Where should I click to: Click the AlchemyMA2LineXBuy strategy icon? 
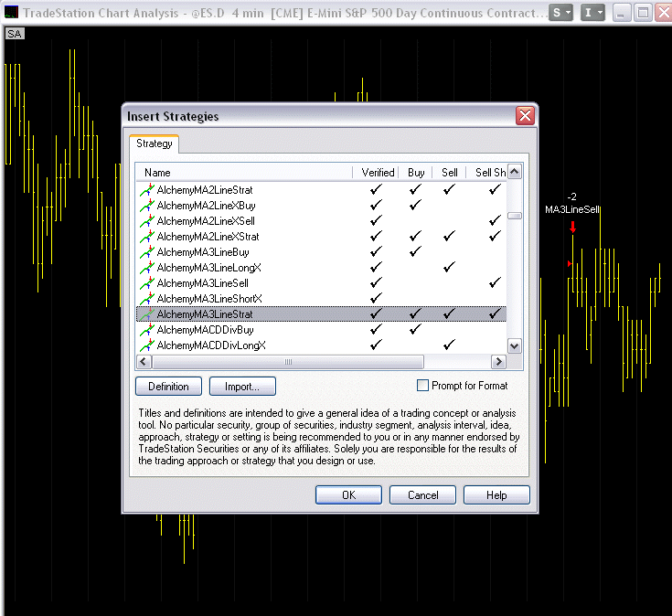[146, 206]
